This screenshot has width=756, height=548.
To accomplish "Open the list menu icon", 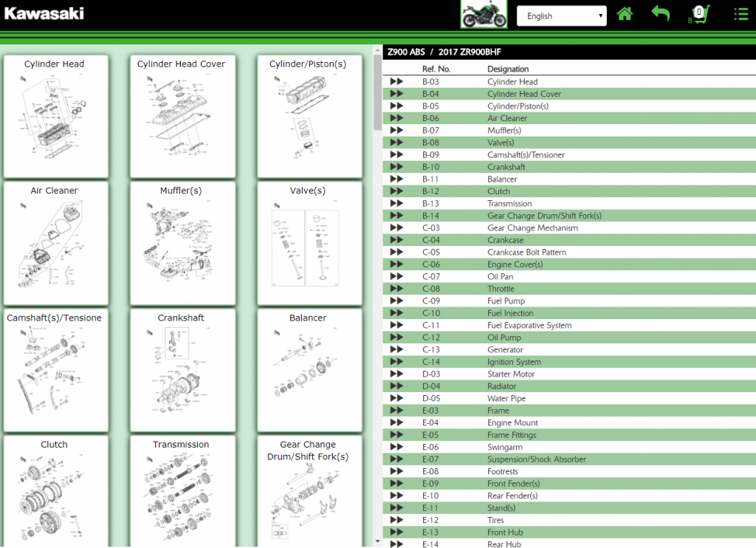I will pyautogui.click(x=741, y=14).
